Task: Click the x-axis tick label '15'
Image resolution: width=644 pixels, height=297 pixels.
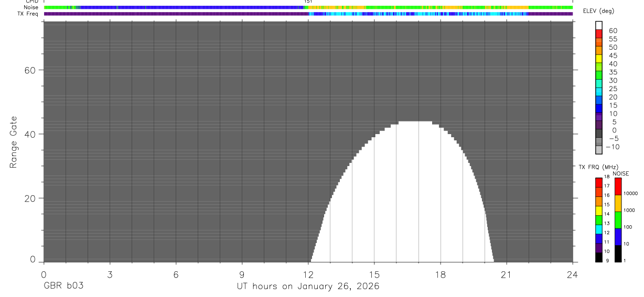Action: (x=374, y=274)
